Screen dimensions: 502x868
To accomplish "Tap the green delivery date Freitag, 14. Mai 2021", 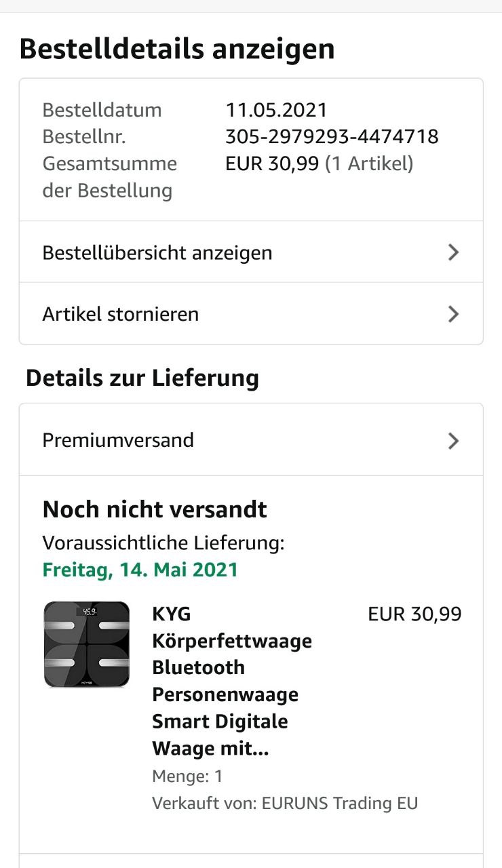I will coord(140,570).
